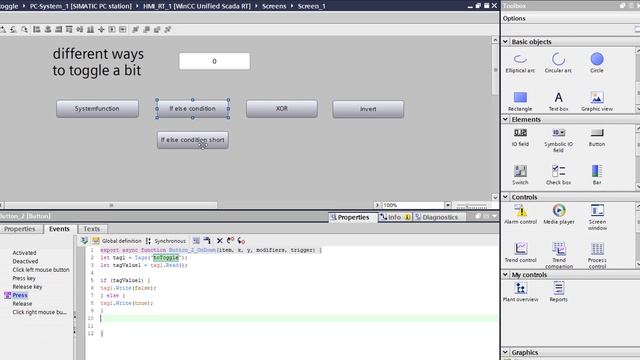Click the syntax check icon left of Global definition

point(84,241)
